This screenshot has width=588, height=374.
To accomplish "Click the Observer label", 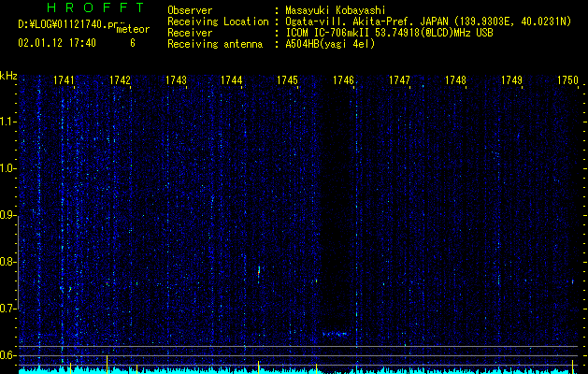I will coord(190,10).
